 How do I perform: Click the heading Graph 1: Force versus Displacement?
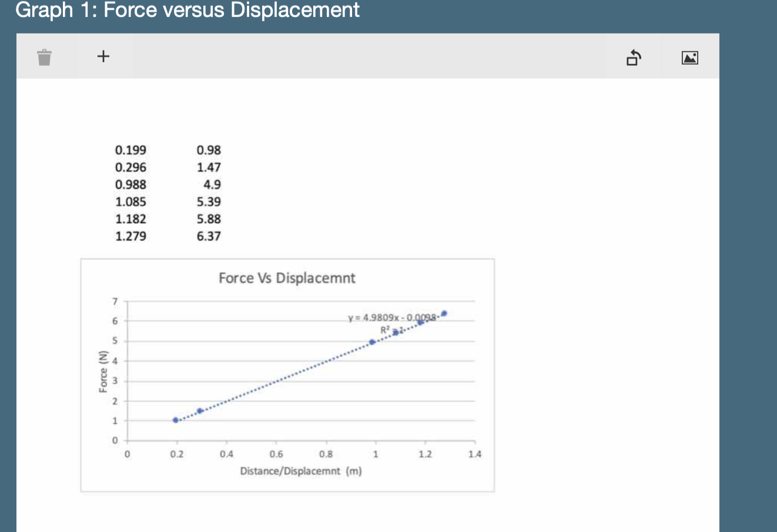(189, 11)
